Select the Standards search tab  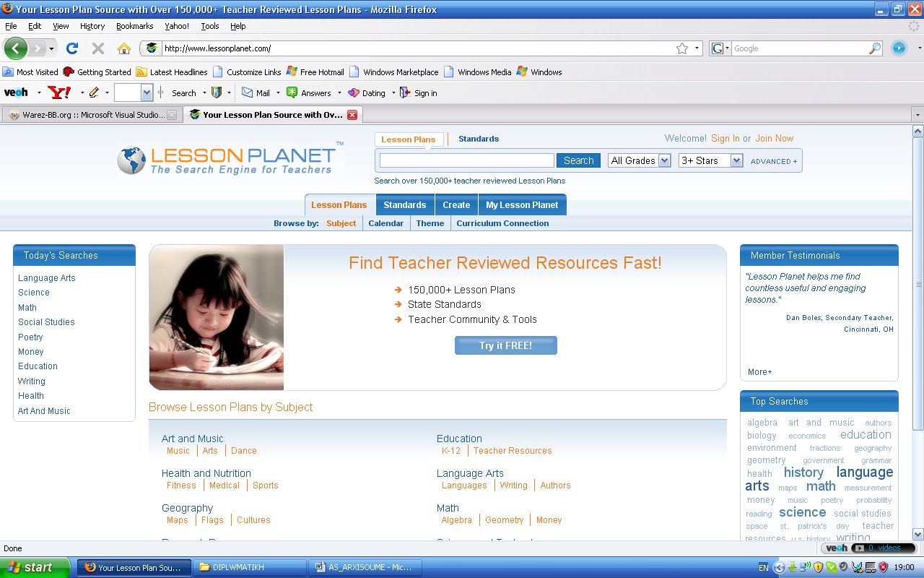479,139
